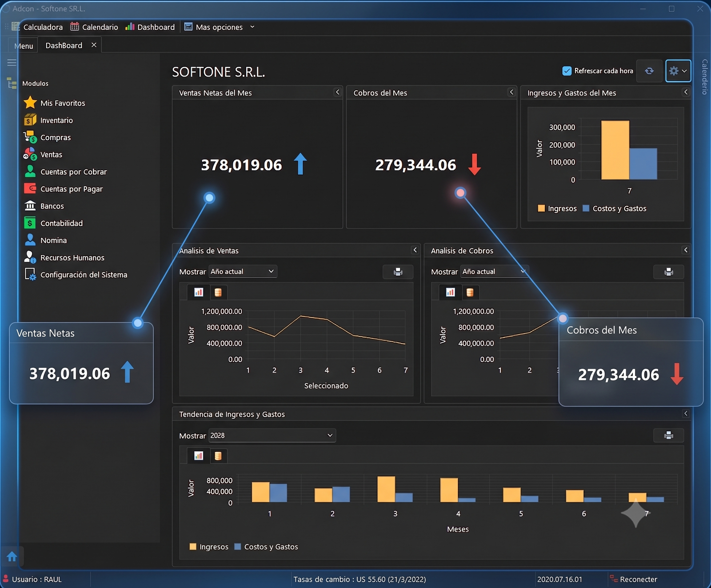
Task: Click the Mis Favoritos star icon
Action: coord(30,103)
